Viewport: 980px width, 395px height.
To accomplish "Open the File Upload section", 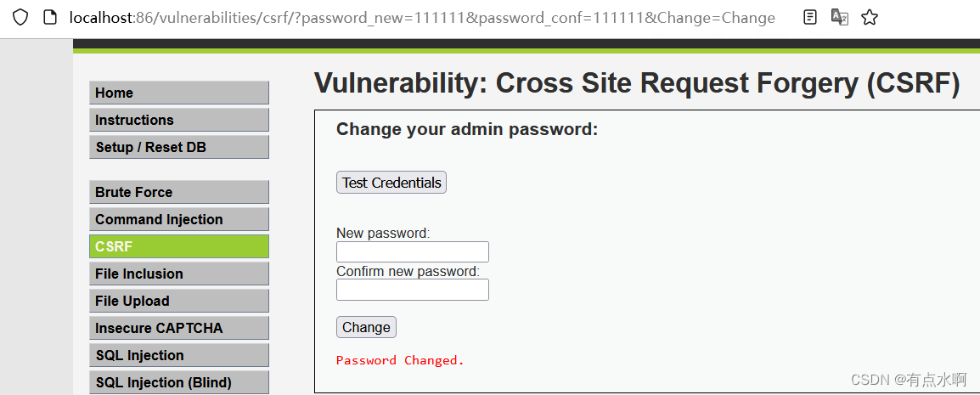I will pos(178,301).
